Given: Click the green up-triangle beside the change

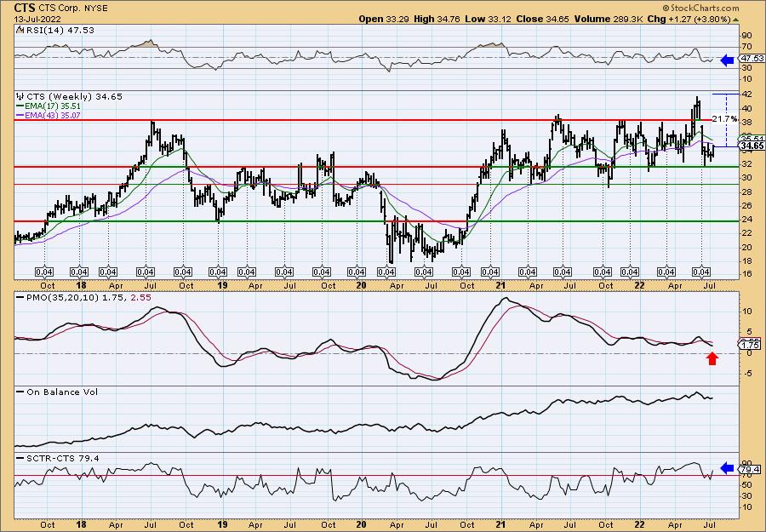Looking at the screenshot, I should click(735, 20).
